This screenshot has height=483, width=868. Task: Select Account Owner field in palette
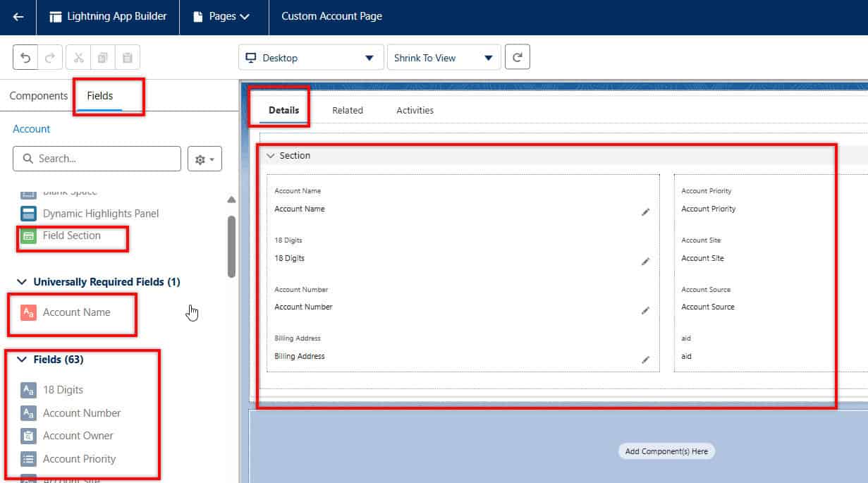pos(67,436)
